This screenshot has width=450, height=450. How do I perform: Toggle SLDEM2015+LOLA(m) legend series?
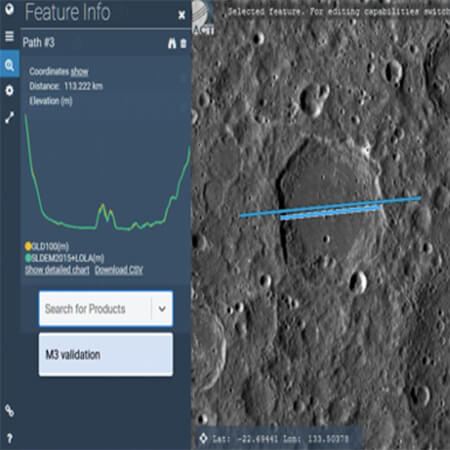pyautogui.click(x=65, y=258)
